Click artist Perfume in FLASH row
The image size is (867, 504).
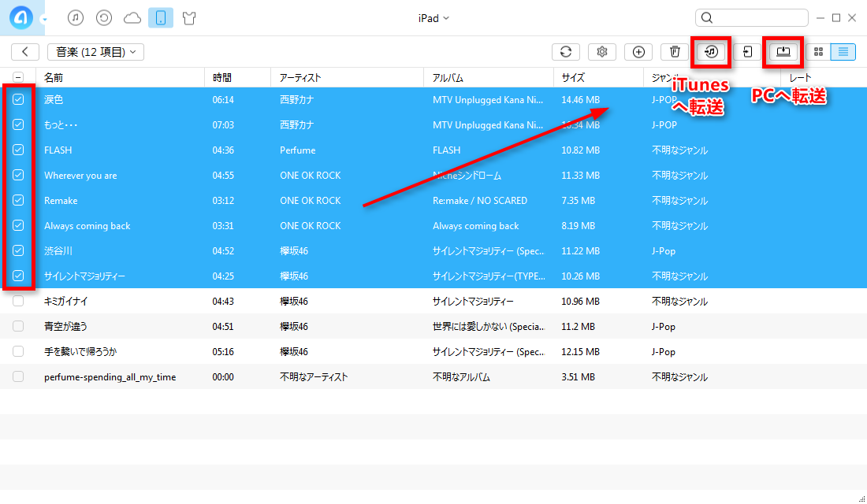tap(297, 150)
